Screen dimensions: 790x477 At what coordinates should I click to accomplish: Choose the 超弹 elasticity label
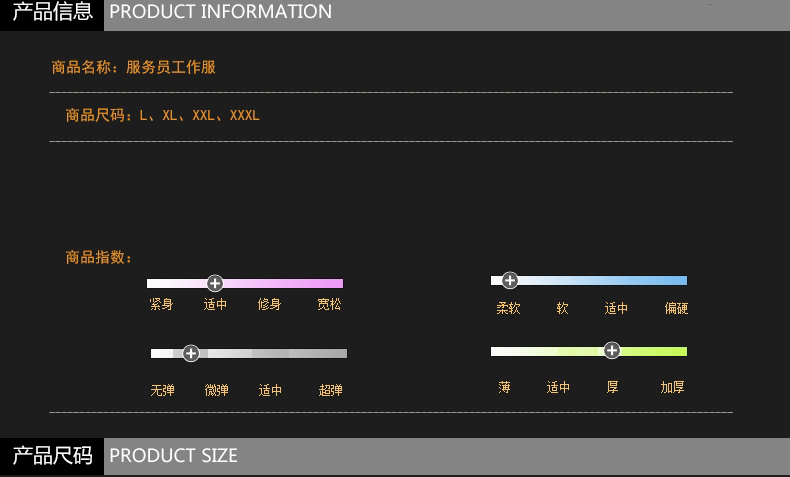pos(330,390)
